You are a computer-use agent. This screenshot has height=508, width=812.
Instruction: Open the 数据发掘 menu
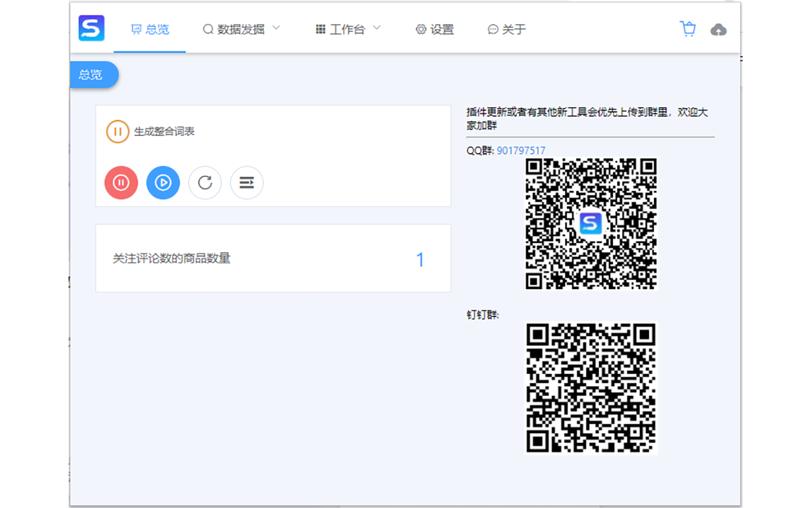[241, 29]
